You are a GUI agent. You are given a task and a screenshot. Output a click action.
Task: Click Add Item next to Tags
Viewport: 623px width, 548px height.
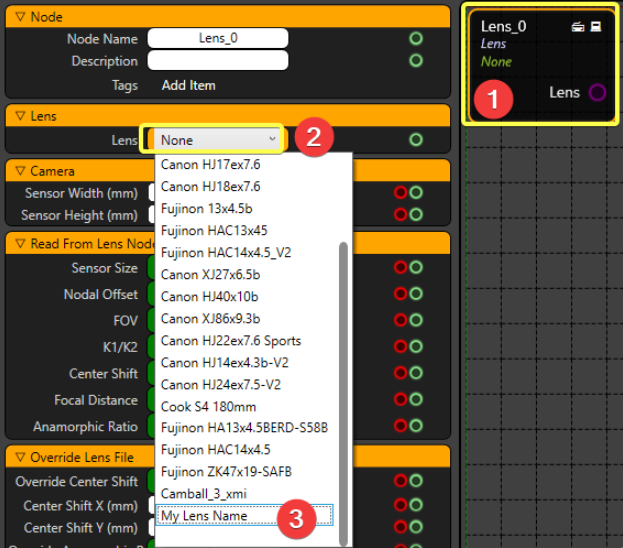pyautogui.click(x=188, y=86)
